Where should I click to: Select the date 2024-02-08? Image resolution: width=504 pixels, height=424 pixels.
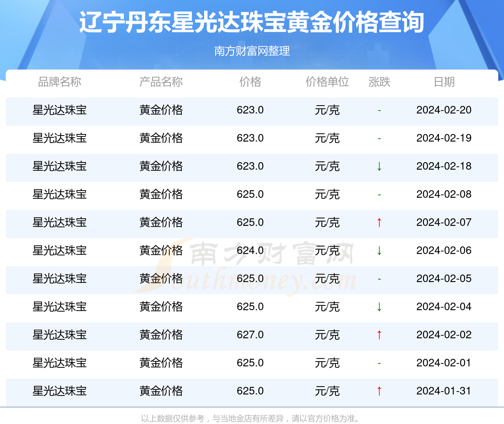(444, 194)
